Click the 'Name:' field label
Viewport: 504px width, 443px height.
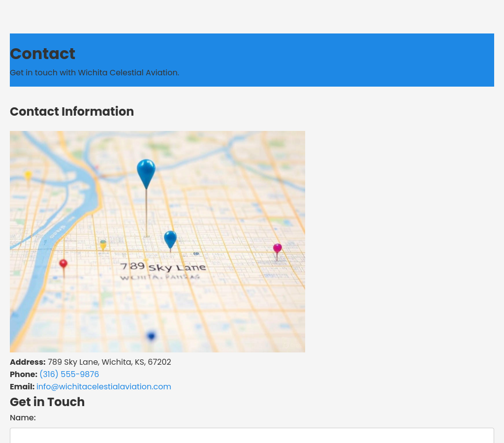pyautogui.click(x=23, y=418)
